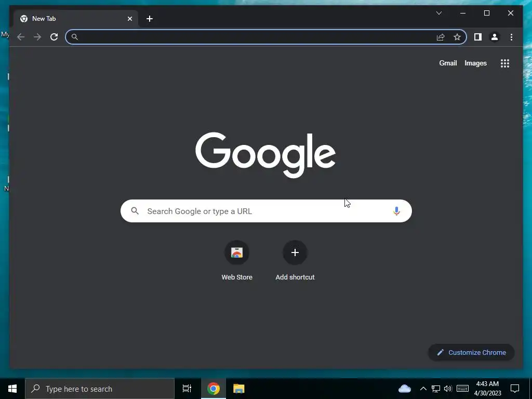Focus the Google search box

click(x=266, y=211)
